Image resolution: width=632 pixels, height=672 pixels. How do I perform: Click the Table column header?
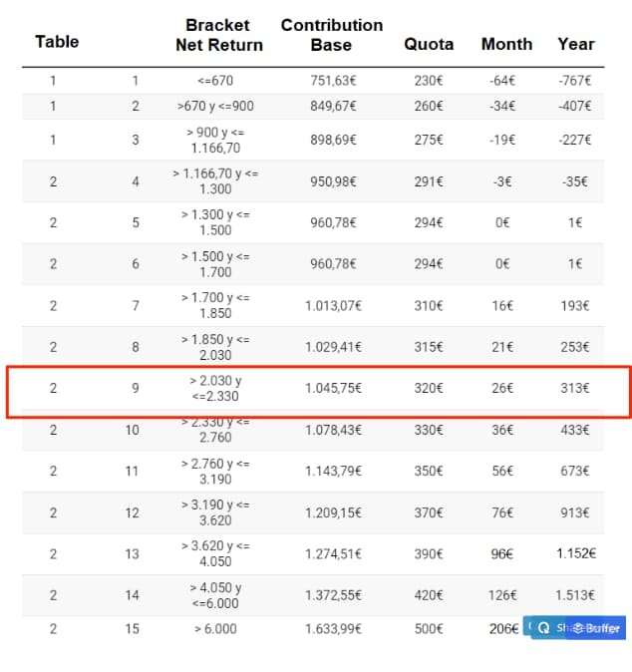click(x=57, y=42)
